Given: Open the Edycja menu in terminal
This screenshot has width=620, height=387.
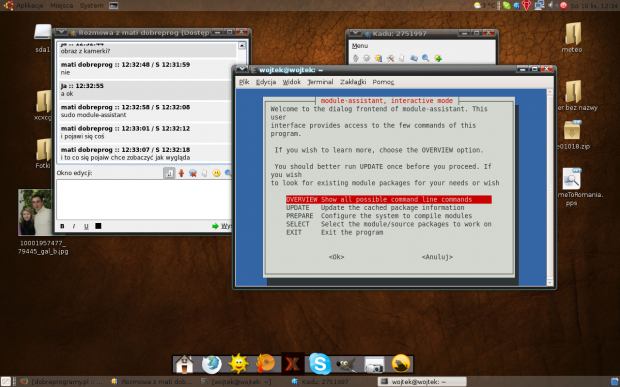Looking at the screenshot, I should (266, 82).
